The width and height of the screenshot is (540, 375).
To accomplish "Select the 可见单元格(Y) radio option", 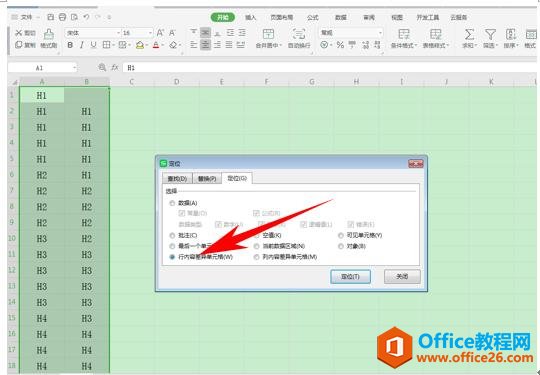I will point(341,236).
